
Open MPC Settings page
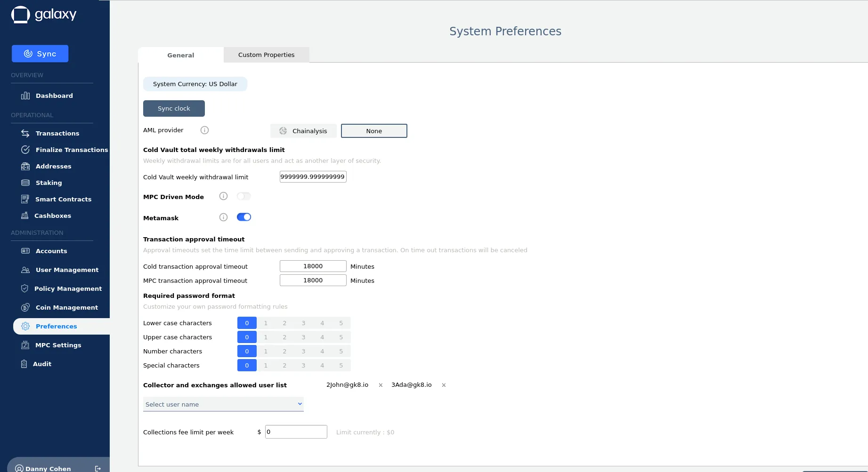51,345
